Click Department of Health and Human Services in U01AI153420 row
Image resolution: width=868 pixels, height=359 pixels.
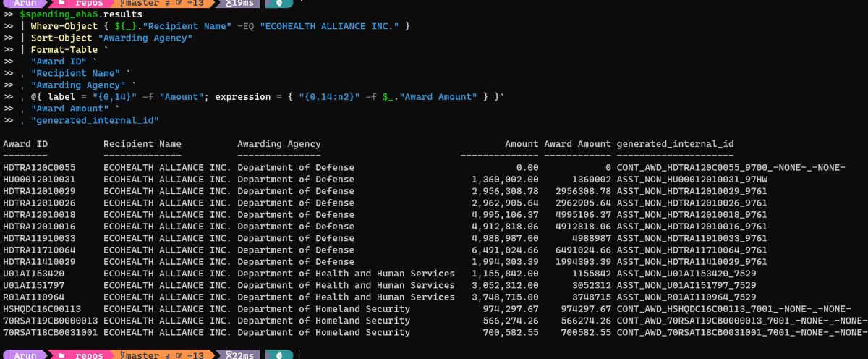[x=346, y=274]
